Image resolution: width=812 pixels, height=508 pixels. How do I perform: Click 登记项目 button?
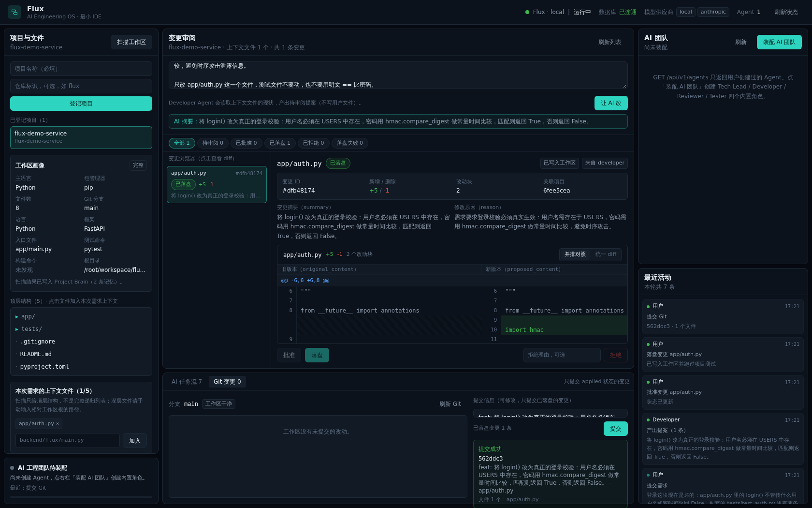(x=81, y=104)
